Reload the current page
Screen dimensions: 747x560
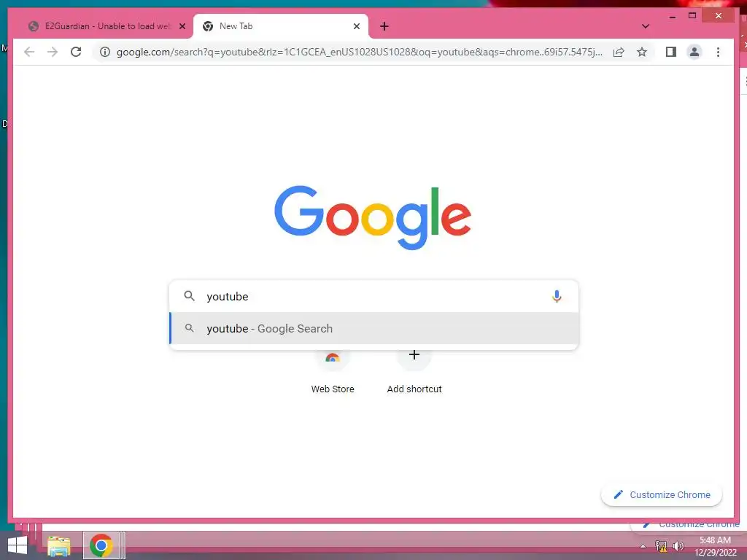tap(76, 52)
